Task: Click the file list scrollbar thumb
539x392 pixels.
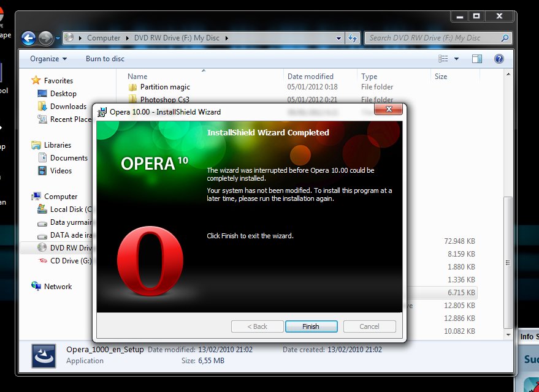Action: (x=508, y=263)
